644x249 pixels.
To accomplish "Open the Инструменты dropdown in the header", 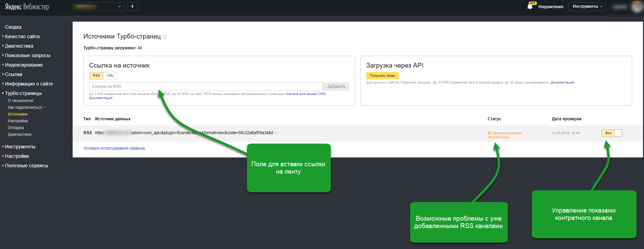I will [587, 6].
